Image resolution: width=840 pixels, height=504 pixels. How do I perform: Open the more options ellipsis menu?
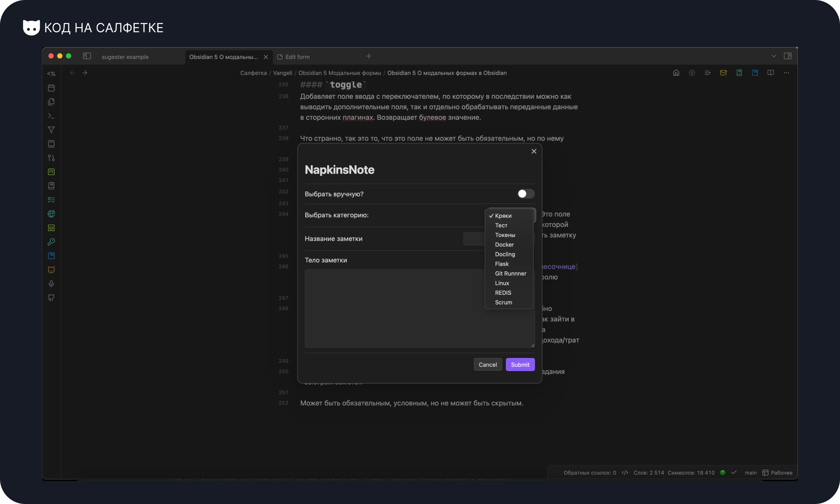click(787, 73)
